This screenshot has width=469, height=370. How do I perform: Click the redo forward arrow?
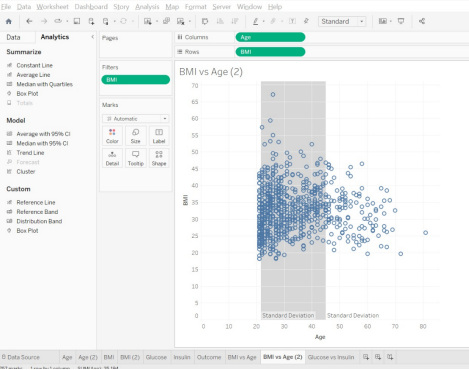pyautogui.click(x=44, y=21)
